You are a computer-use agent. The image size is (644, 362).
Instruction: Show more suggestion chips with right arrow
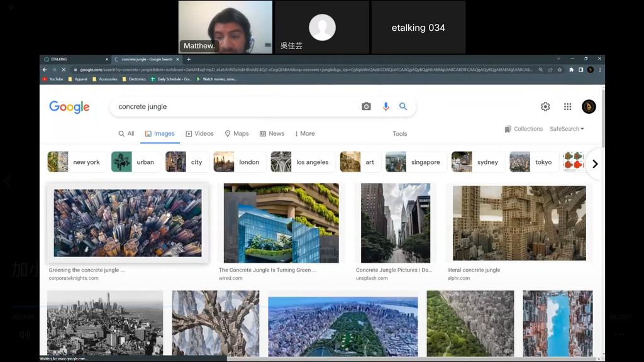pos(595,164)
